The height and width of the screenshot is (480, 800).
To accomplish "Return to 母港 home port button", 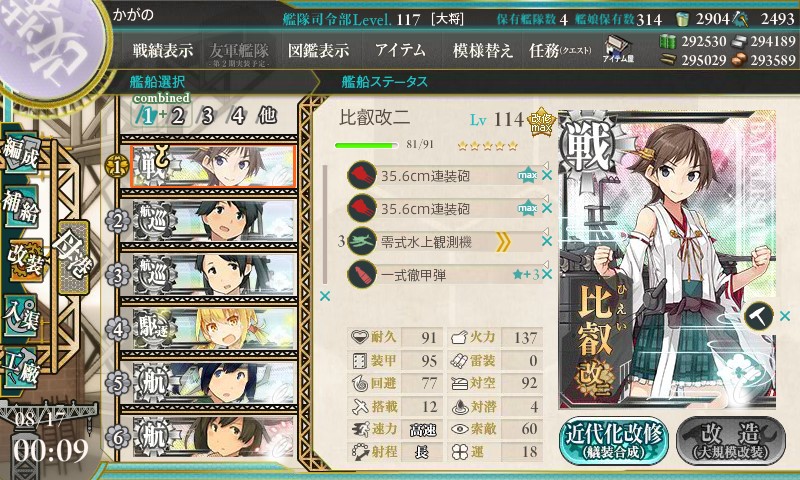I will tap(73, 257).
